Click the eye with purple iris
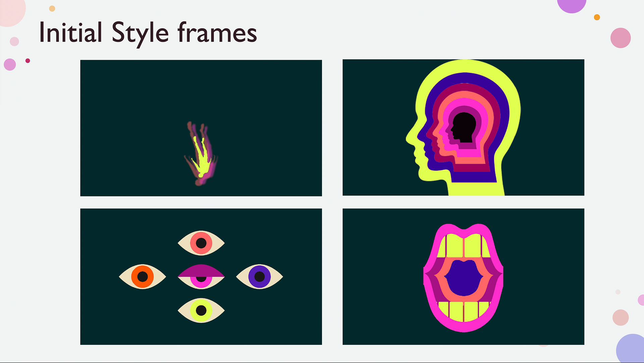Image resolution: width=644 pixels, height=363 pixels. tap(260, 276)
